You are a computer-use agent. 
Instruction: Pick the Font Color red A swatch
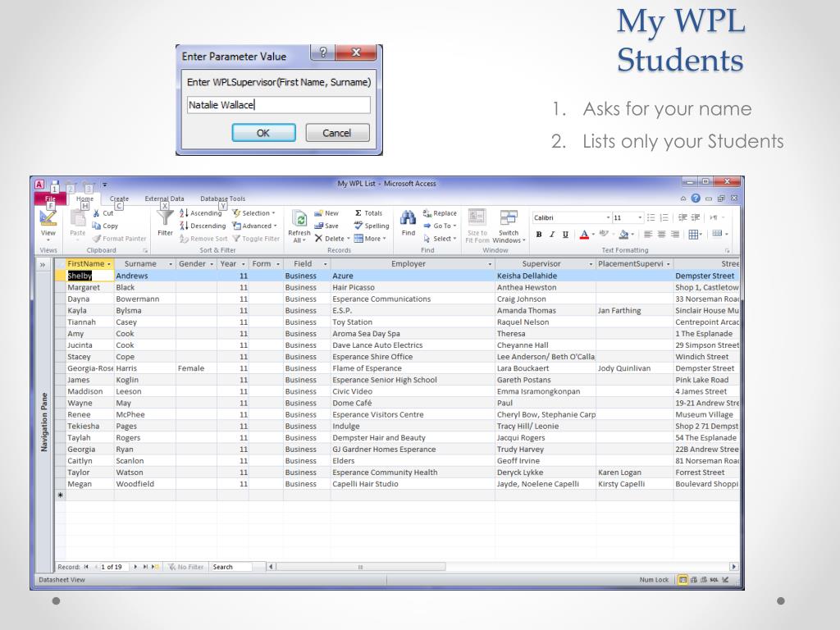point(584,235)
